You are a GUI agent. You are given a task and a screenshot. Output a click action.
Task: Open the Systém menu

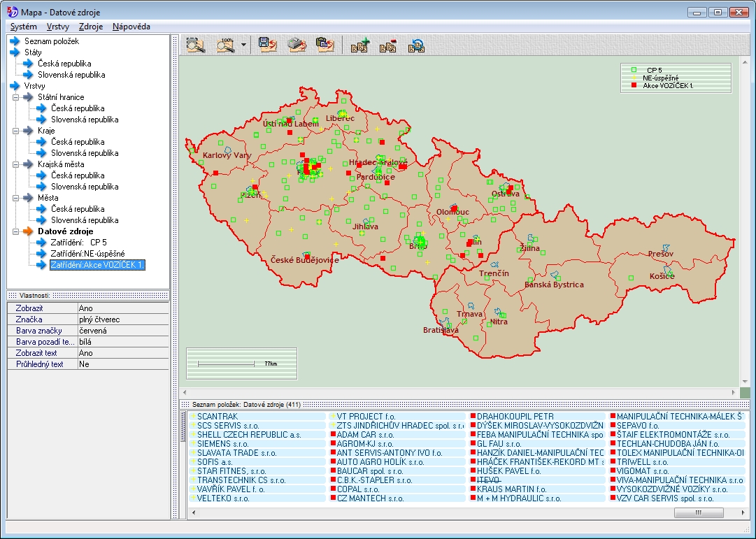click(x=23, y=27)
